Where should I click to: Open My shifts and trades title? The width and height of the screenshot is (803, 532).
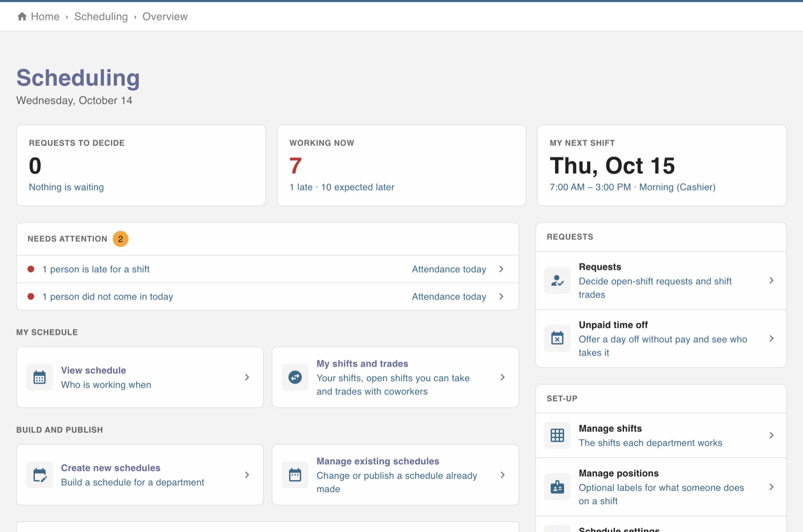tap(362, 364)
